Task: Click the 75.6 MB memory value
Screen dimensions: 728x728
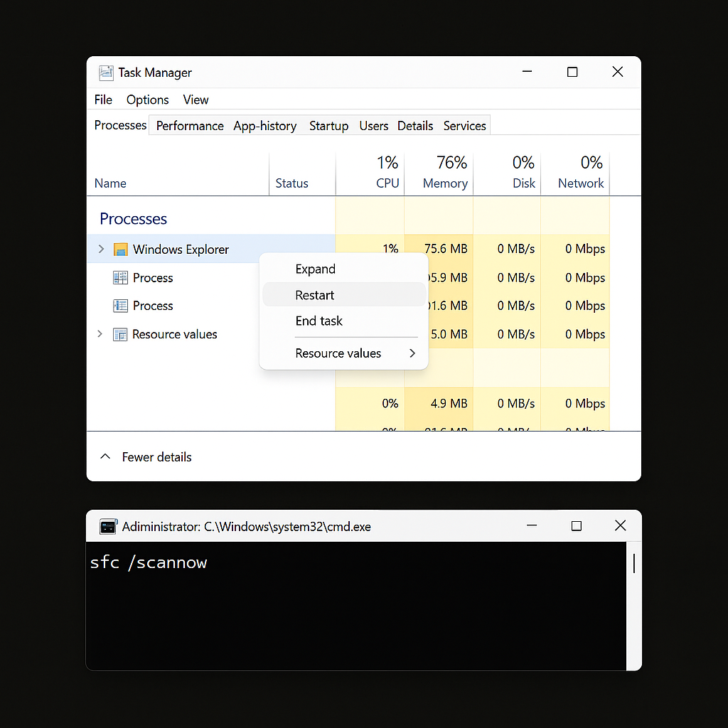Action: [x=446, y=249]
